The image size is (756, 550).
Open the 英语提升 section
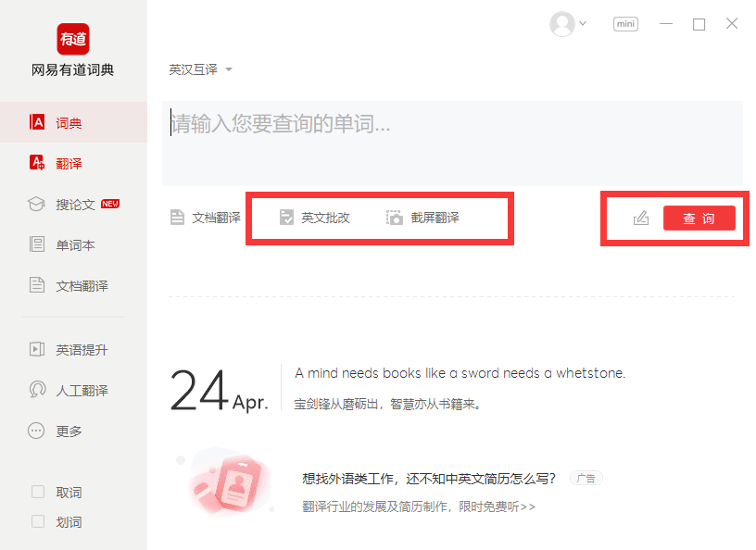[x=81, y=349]
